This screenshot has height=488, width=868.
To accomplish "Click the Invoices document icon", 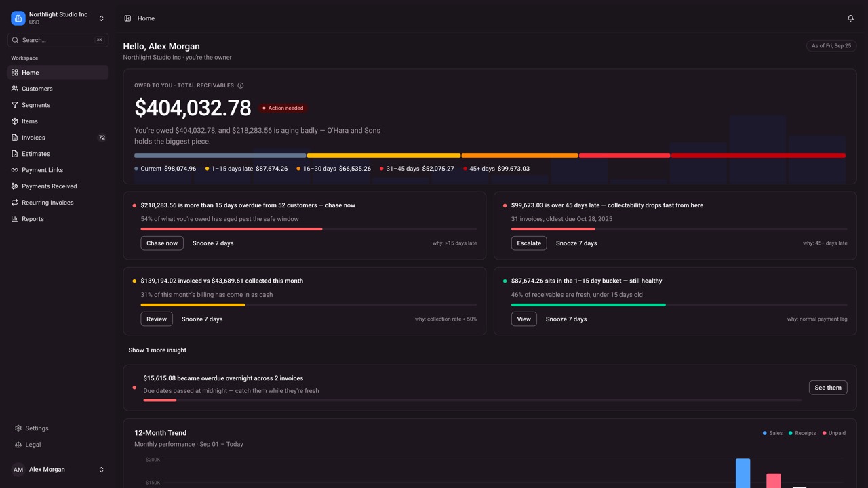I will tap(14, 138).
